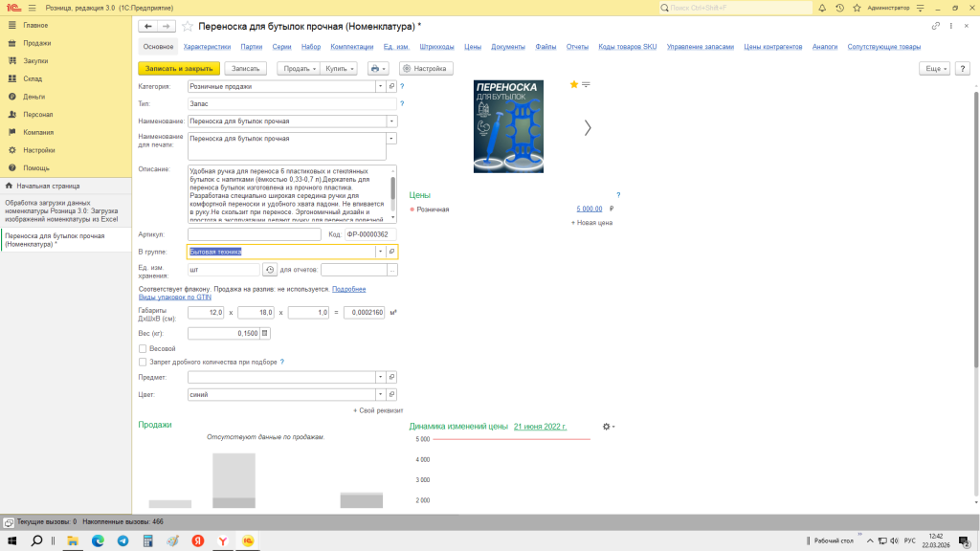Open Цвет field link icon
980x551 pixels.
coord(391,395)
